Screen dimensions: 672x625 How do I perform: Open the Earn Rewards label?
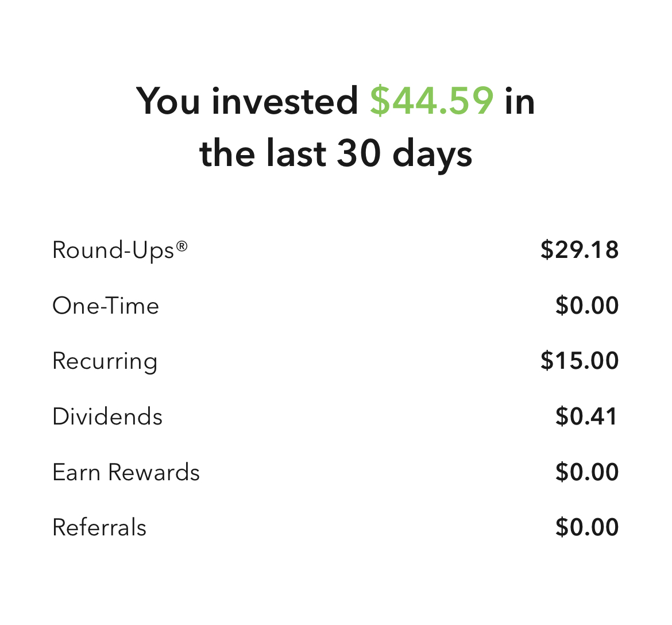pyautogui.click(x=126, y=472)
